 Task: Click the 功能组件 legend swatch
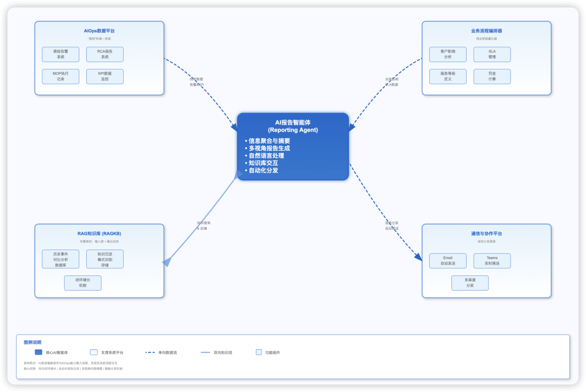click(x=259, y=352)
